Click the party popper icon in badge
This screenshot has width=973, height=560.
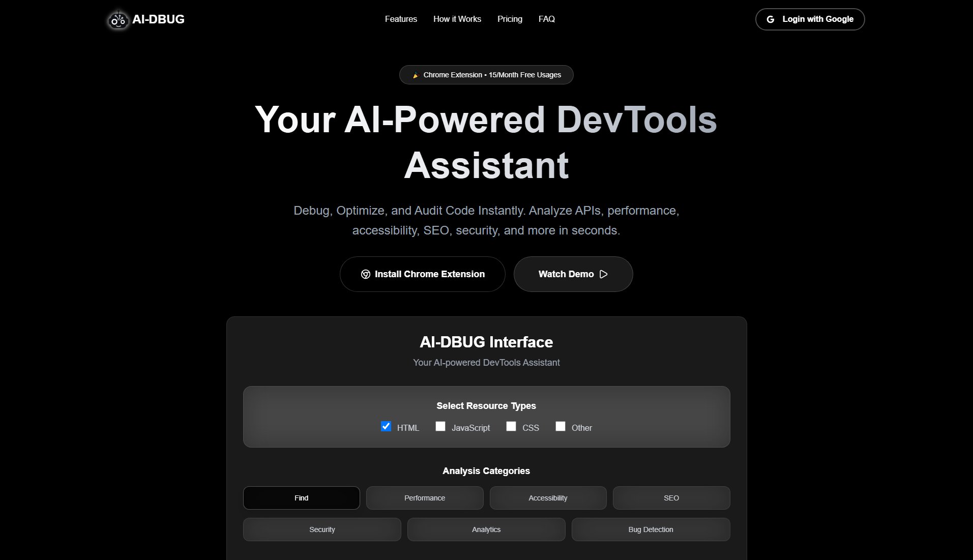[416, 75]
